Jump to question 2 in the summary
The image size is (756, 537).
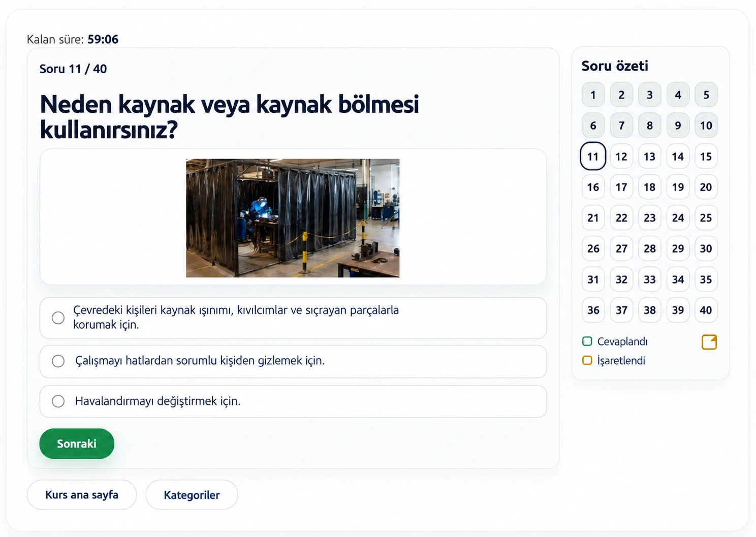(x=621, y=94)
